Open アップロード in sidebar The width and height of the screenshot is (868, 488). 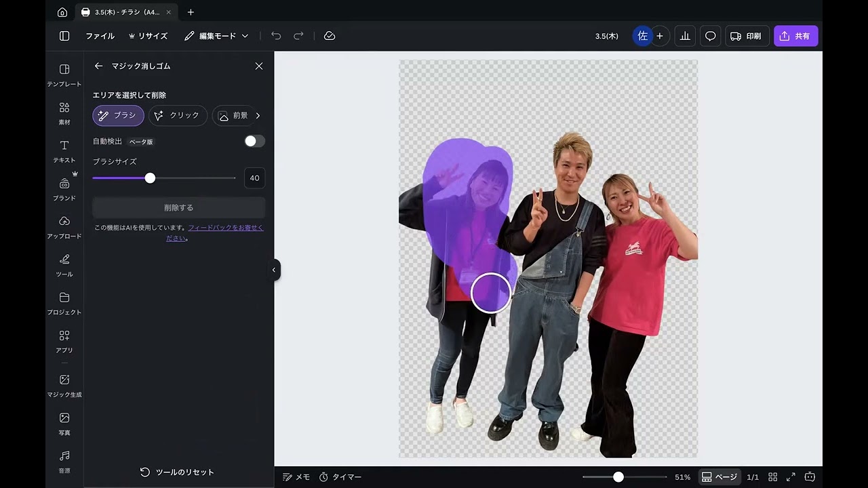coord(64,226)
